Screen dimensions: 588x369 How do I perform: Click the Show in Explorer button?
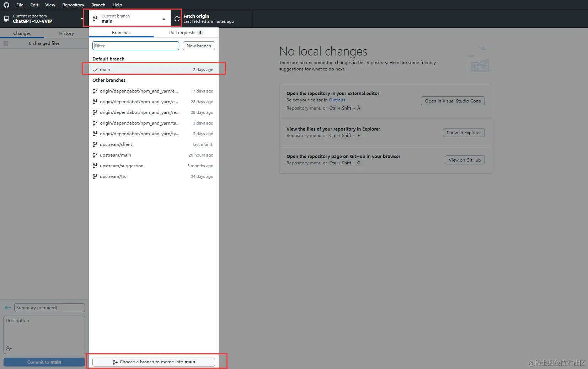pos(464,133)
